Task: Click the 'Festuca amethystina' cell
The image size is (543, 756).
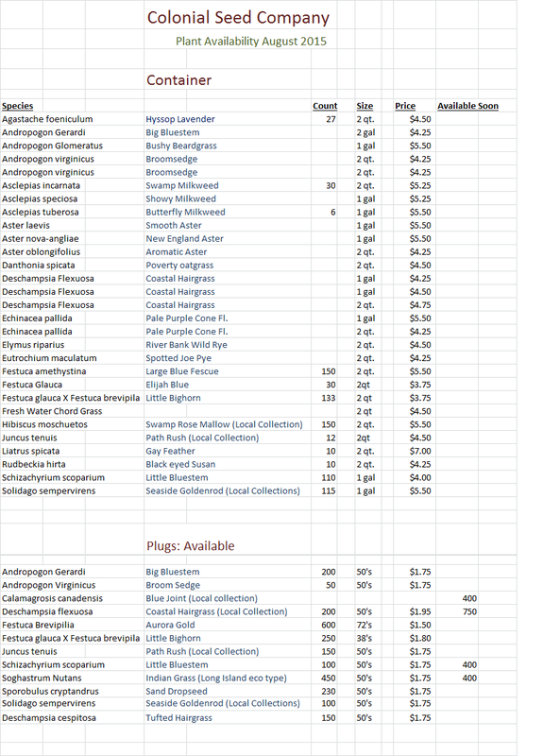Action: coord(43,371)
